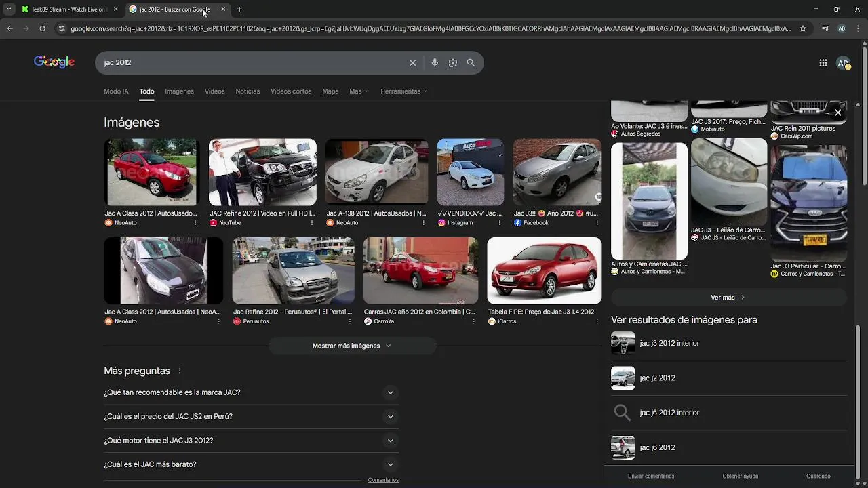This screenshot has height=488, width=868.
Task: Click Obtener ayuda in side panel
Action: [x=741, y=476]
